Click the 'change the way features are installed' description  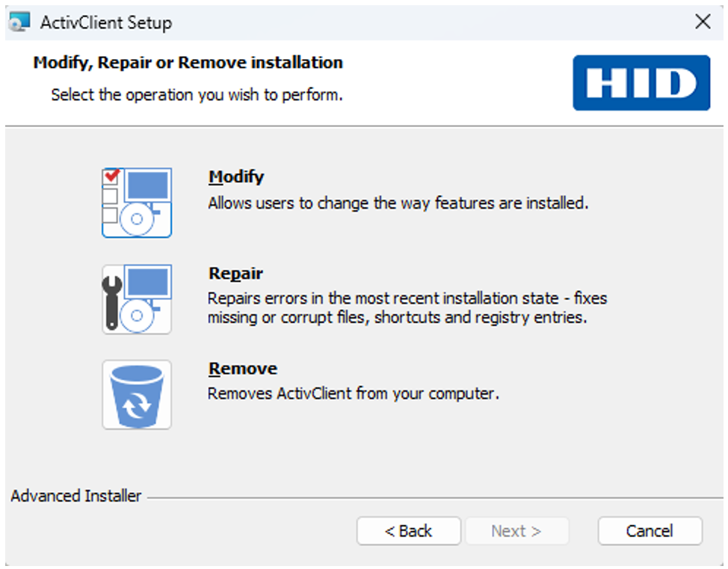[x=398, y=203]
